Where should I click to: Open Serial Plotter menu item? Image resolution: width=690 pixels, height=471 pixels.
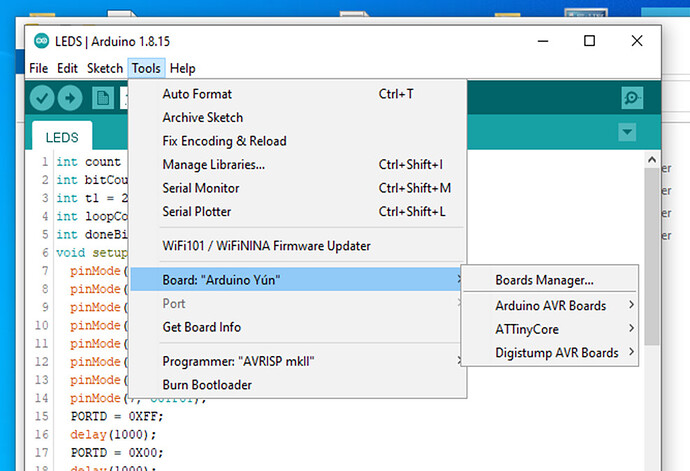297,212
